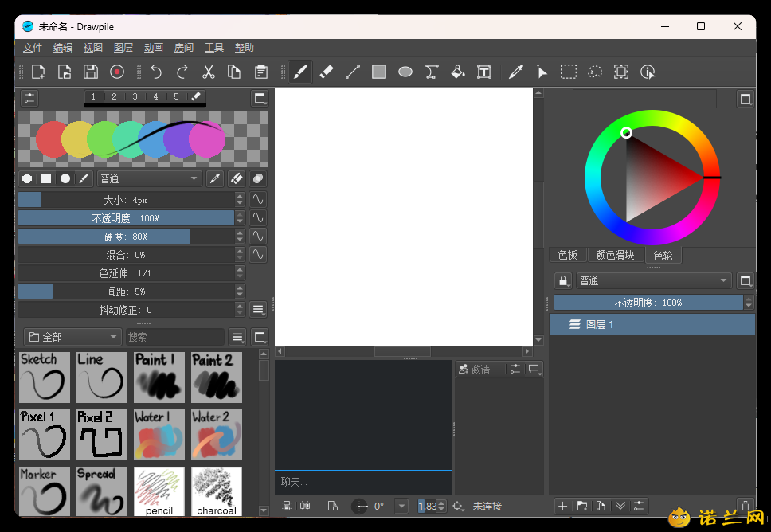Select brush slot 1
771x532 pixels.
coord(93,96)
